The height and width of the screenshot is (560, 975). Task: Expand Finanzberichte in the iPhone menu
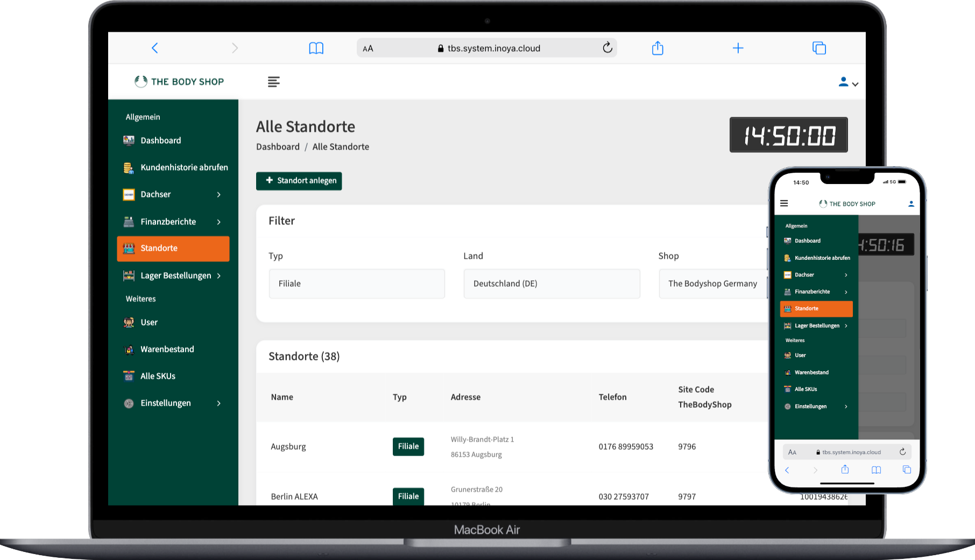(x=816, y=292)
